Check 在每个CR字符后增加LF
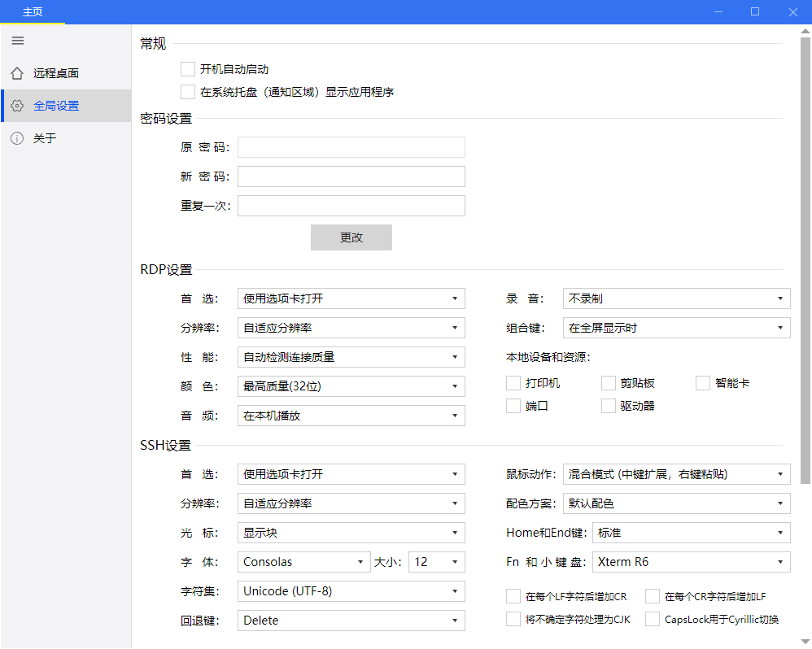 point(653,596)
